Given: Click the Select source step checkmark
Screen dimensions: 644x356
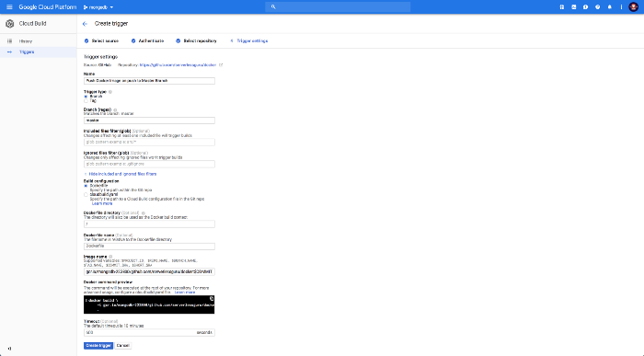Looking at the screenshot, I should point(86,41).
